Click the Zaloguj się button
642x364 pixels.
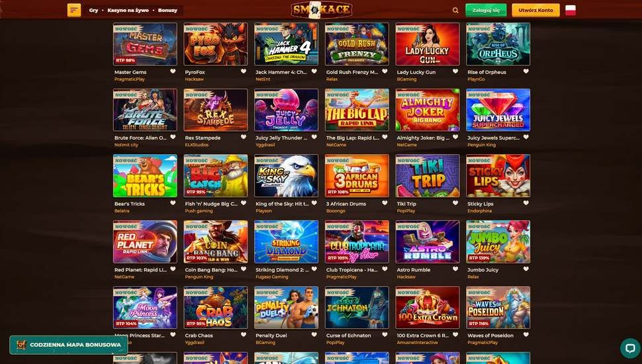pyautogui.click(x=486, y=10)
